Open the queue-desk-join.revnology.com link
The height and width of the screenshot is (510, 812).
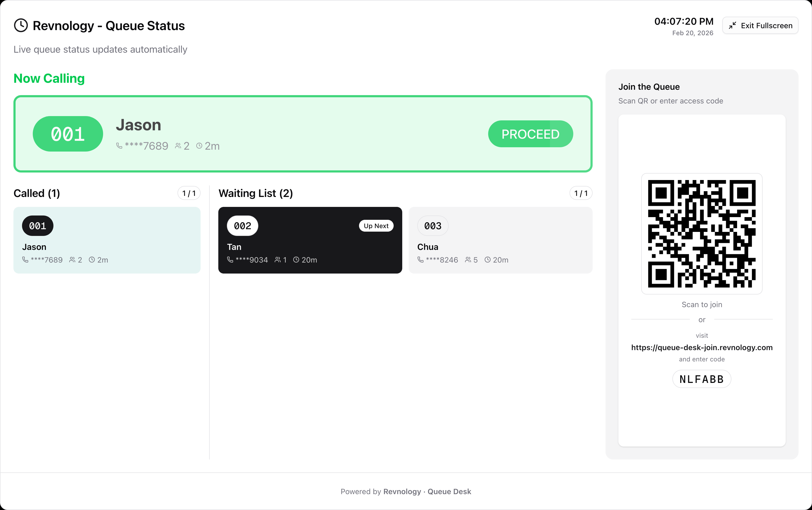701,347
